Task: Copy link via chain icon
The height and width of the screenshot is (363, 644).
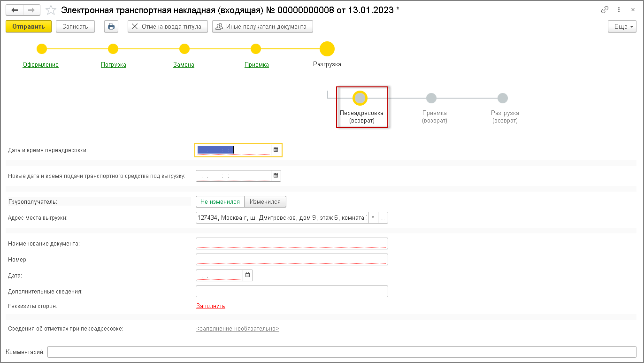Action: pos(605,10)
